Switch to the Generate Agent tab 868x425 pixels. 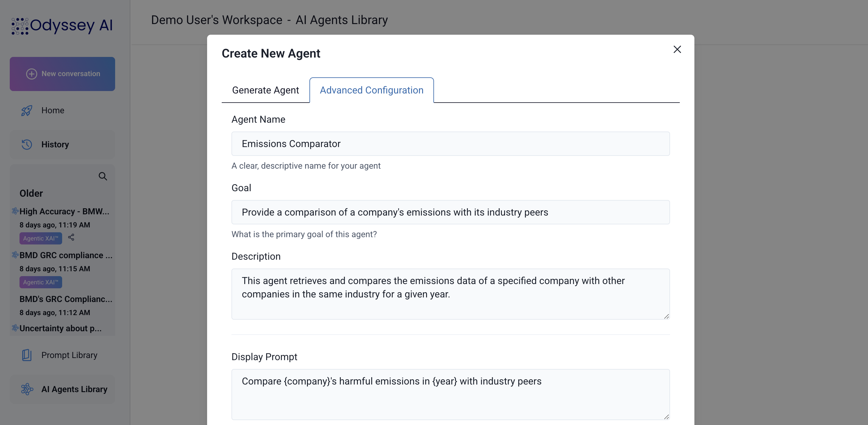[x=266, y=90]
